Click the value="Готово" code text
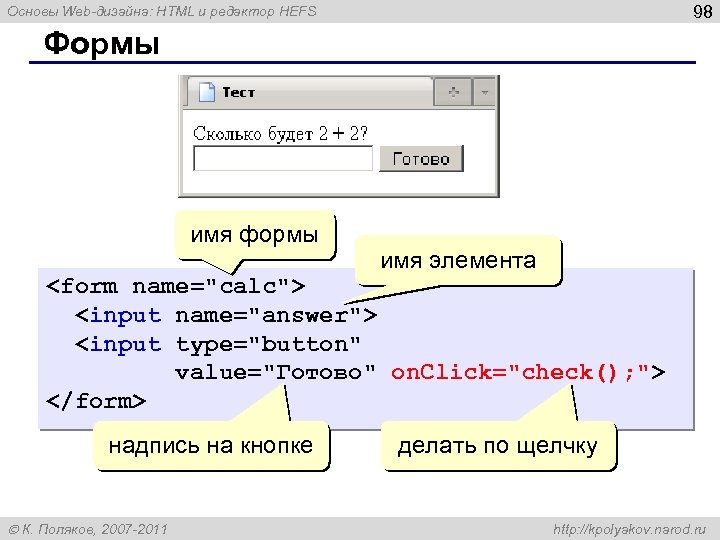 (276, 372)
